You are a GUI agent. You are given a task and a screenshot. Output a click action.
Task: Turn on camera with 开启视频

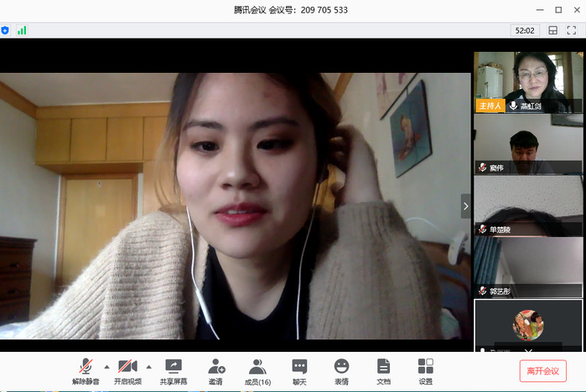127,370
